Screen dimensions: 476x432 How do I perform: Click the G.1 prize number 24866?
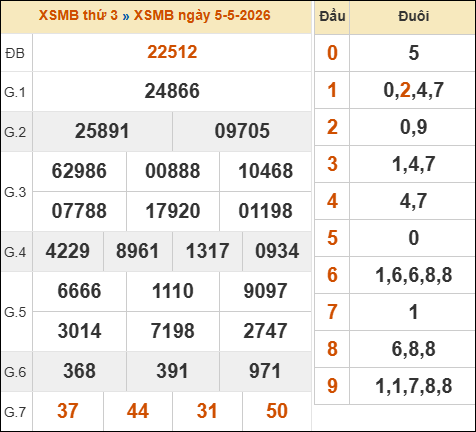[x=172, y=91]
